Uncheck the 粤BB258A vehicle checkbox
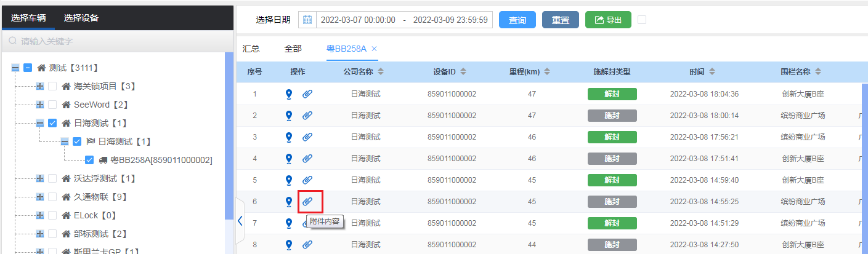Viewport: 868px width, 254px height. click(89, 160)
